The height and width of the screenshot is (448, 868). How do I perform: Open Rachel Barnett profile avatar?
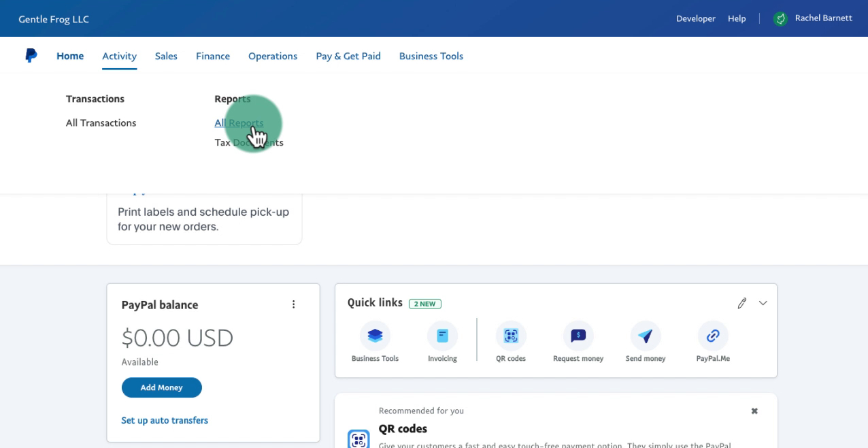780,18
